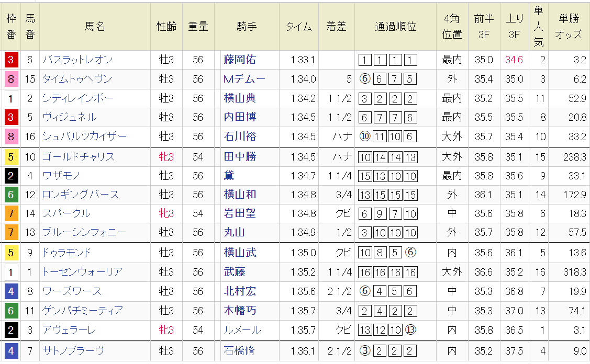Screen dimensions: 590x364
Task: Click the 通過順位 column header
Action: click(395, 27)
